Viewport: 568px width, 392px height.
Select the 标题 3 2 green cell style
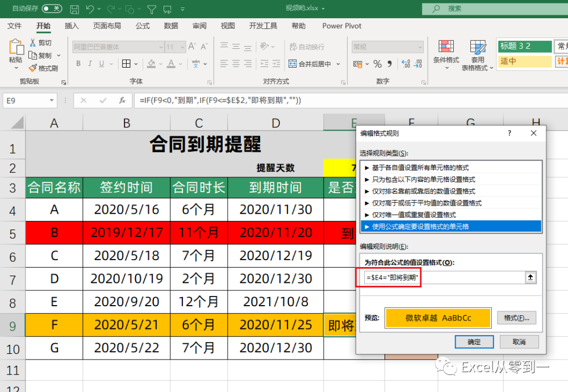tap(525, 46)
